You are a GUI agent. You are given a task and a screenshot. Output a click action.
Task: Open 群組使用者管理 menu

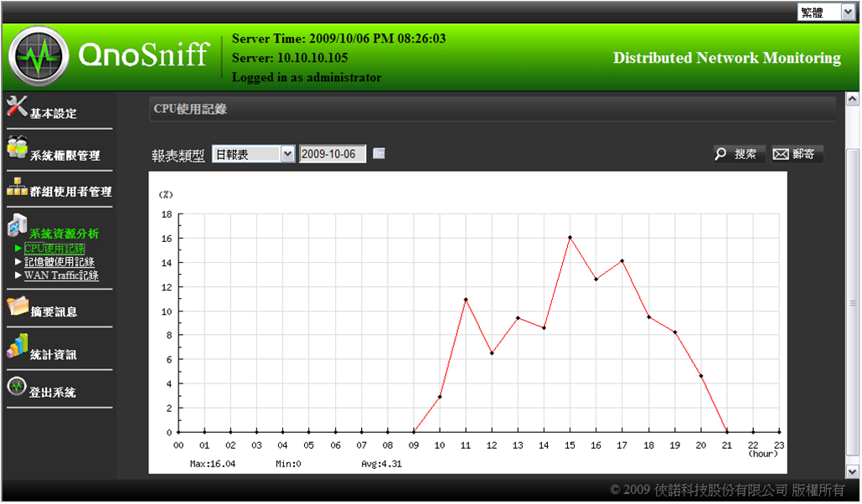point(70,192)
